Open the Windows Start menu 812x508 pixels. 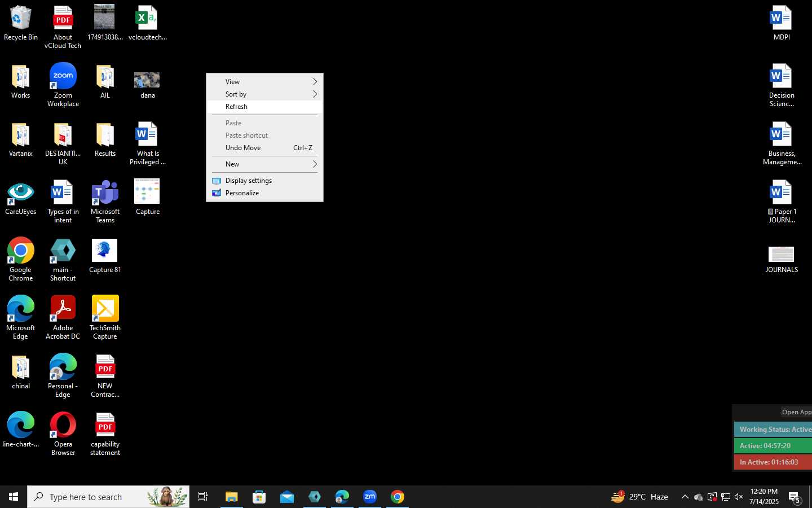pyautogui.click(x=14, y=497)
